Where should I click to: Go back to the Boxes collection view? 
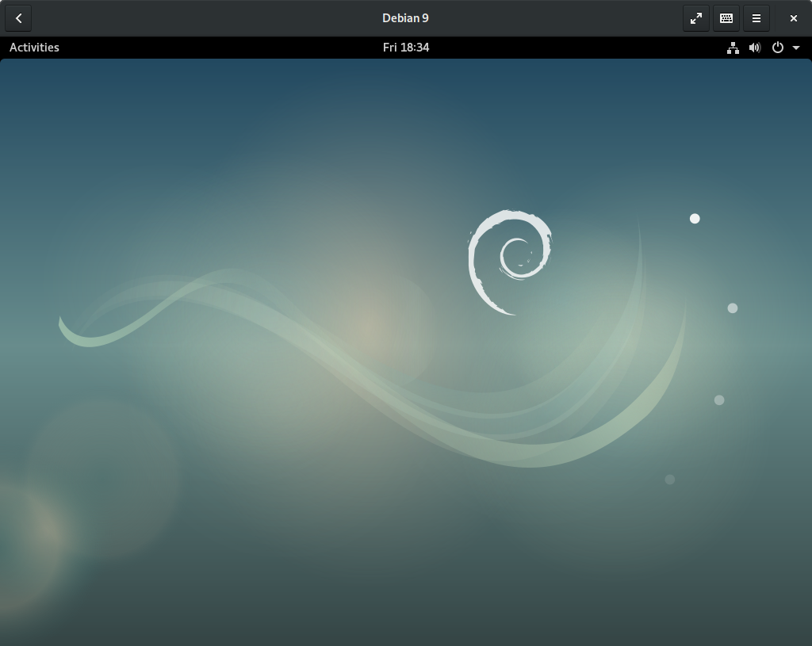point(18,18)
